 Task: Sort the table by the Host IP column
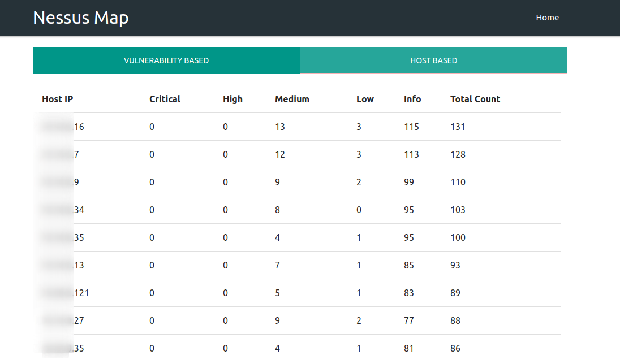[57, 99]
